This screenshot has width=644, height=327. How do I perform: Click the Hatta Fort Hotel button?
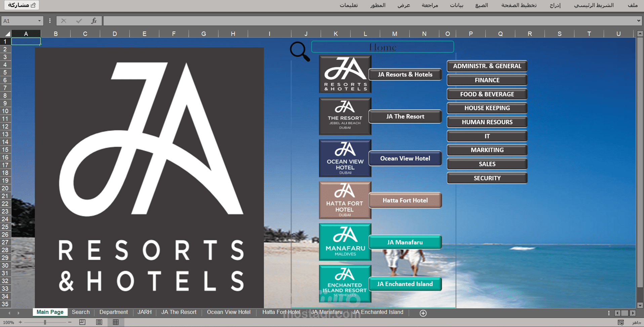(x=405, y=200)
